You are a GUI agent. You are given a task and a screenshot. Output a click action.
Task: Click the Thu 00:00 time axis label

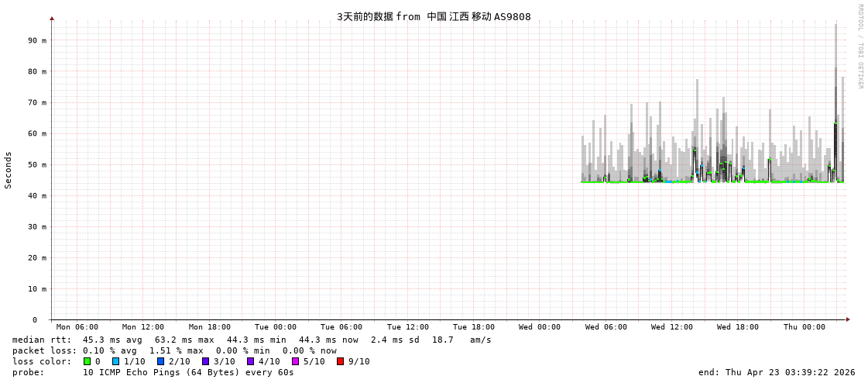pyautogui.click(x=805, y=327)
